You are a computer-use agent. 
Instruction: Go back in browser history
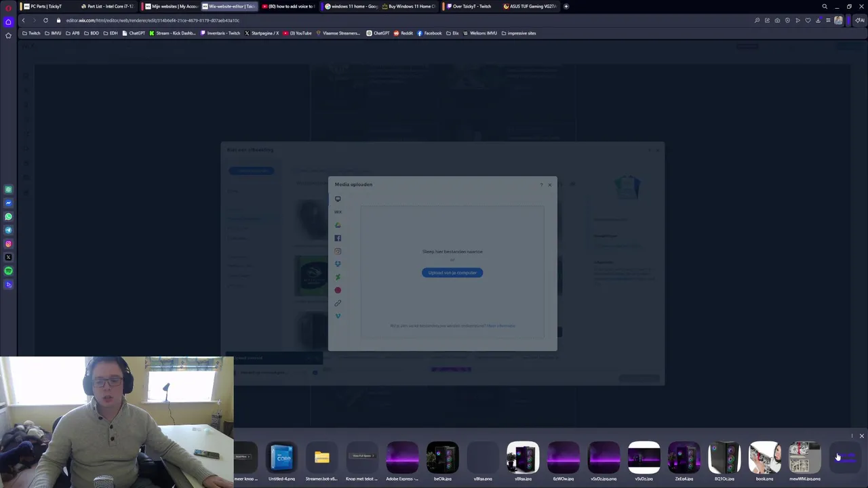(x=23, y=20)
